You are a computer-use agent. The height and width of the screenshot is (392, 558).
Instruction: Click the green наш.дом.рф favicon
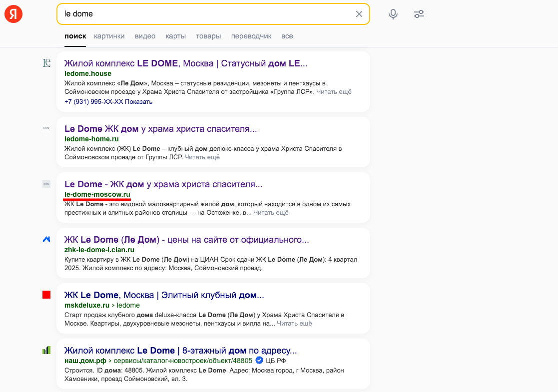click(x=46, y=350)
